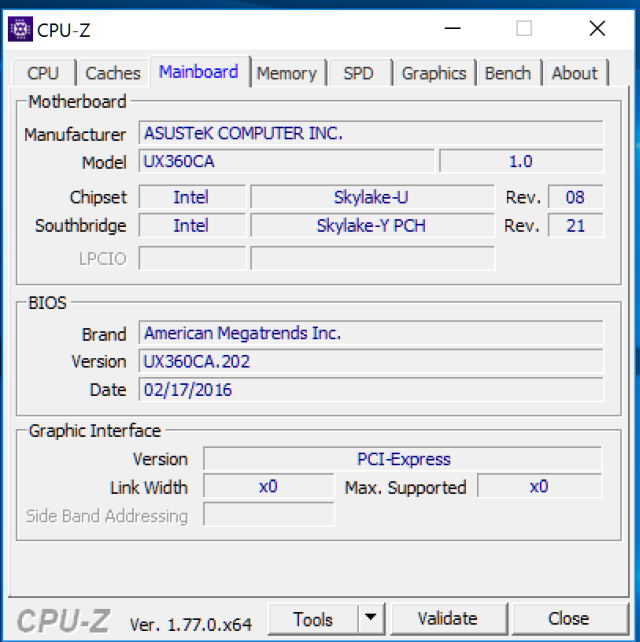Click the Link Width x0 value

point(269,486)
